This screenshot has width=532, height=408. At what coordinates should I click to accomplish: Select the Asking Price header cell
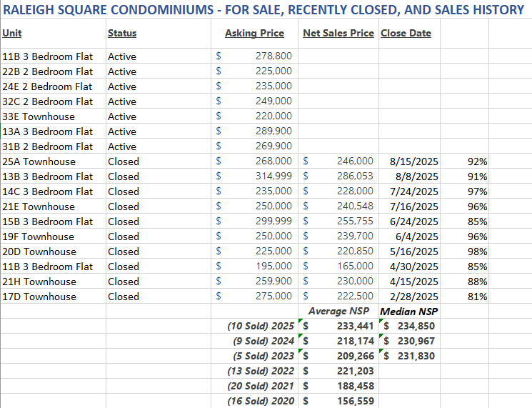[x=254, y=34]
